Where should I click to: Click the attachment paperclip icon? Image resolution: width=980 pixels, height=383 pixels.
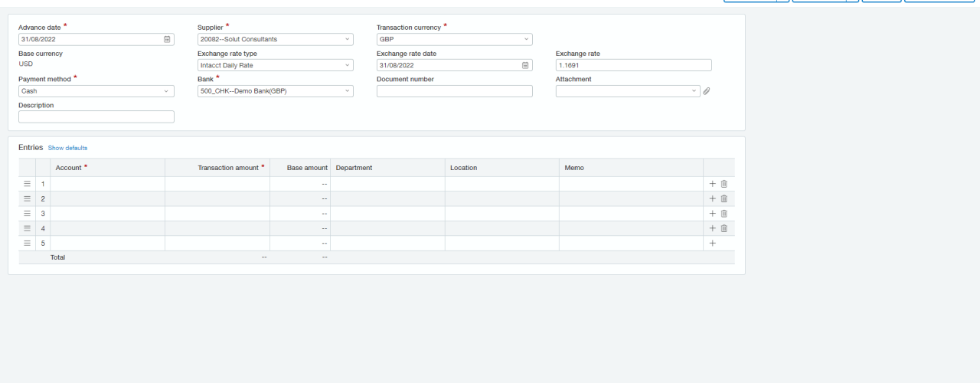click(x=707, y=91)
